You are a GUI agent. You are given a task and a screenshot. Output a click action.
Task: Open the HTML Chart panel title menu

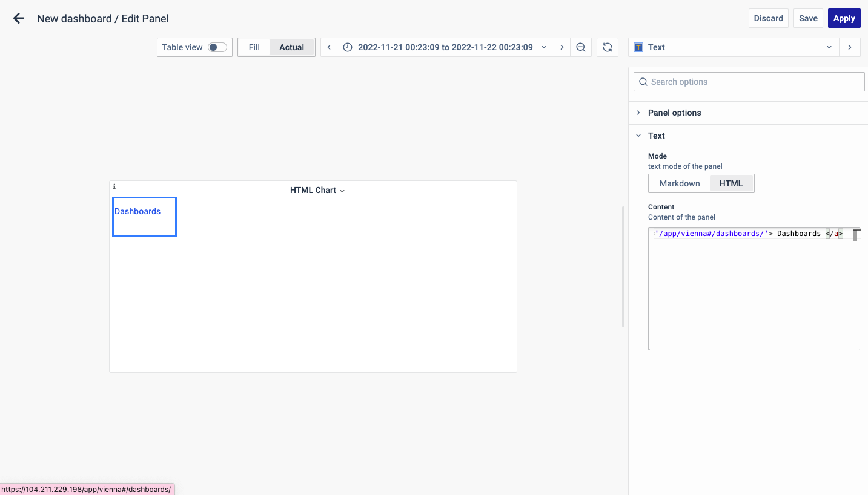coord(317,190)
